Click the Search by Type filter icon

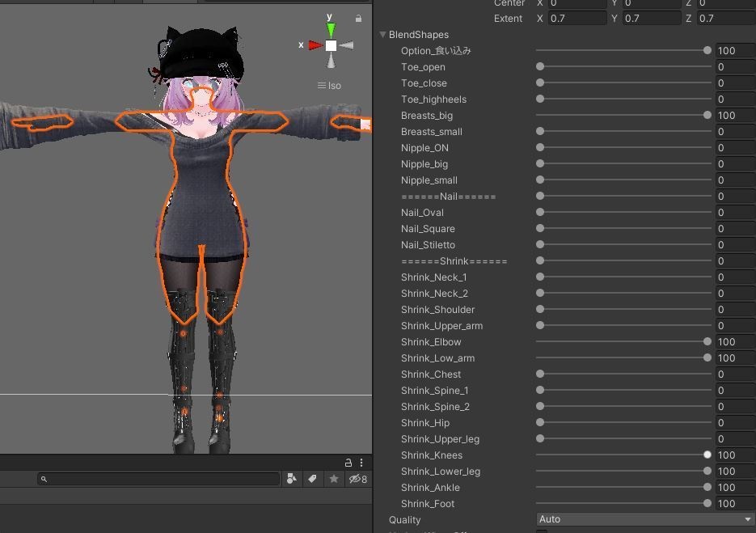click(292, 479)
